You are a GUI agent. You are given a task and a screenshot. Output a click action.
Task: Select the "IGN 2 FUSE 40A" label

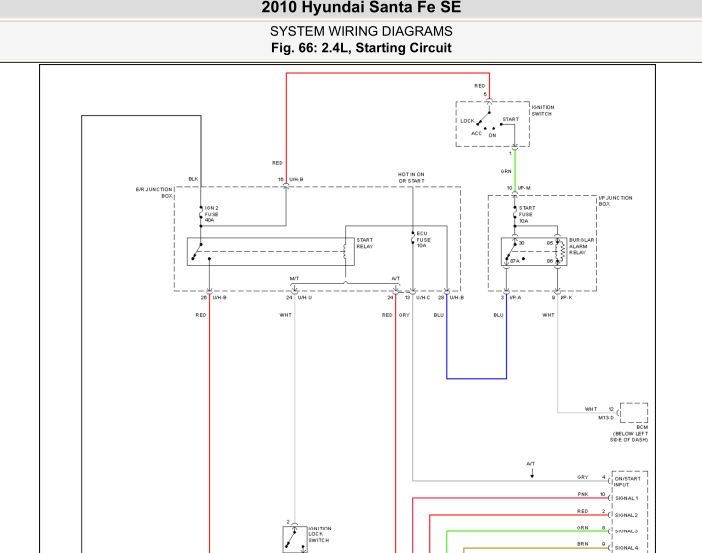[x=211, y=214]
